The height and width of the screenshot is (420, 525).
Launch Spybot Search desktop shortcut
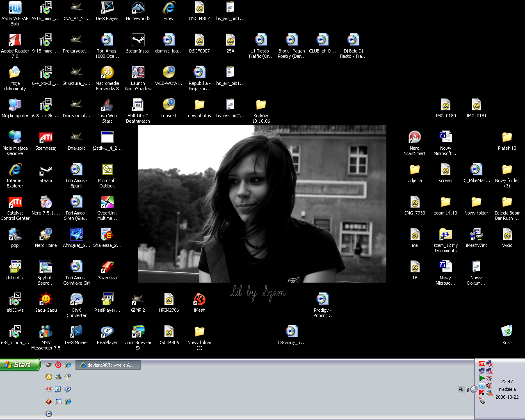[x=46, y=272]
